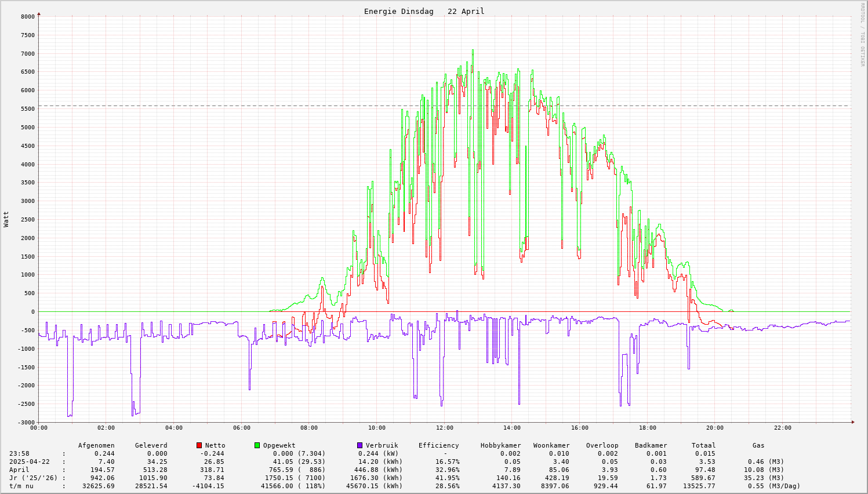Click the purple Verbruik legend swatch
This screenshot has height=494, width=868.
[x=360, y=445]
